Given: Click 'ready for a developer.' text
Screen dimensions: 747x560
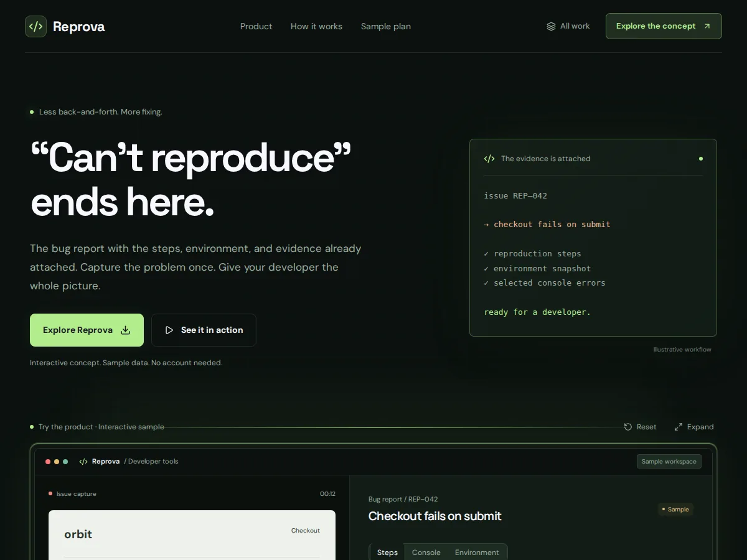Looking at the screenshot, I should pyautogui.click(x=537, y=312).
